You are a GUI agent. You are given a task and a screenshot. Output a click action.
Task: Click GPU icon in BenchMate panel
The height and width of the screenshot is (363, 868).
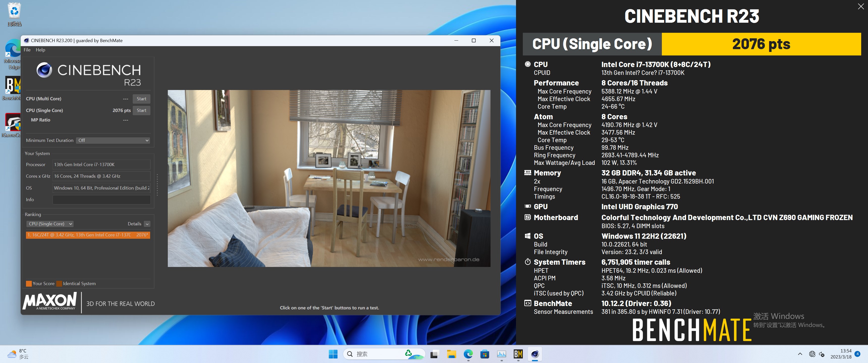528,206
